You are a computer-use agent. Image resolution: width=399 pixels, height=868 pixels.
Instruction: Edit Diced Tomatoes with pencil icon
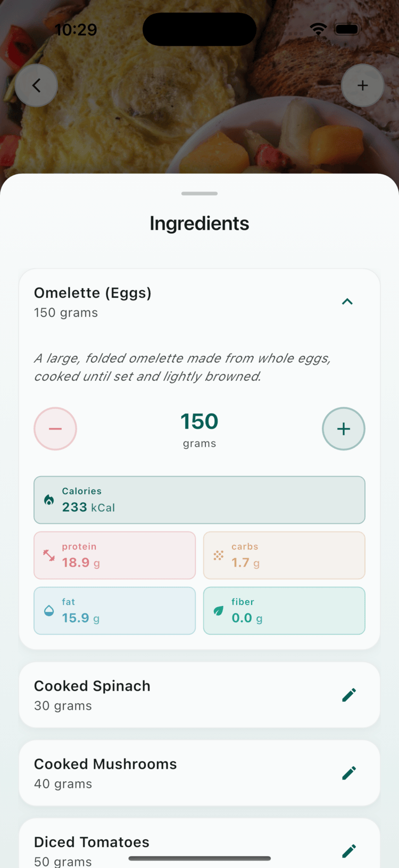349,850
